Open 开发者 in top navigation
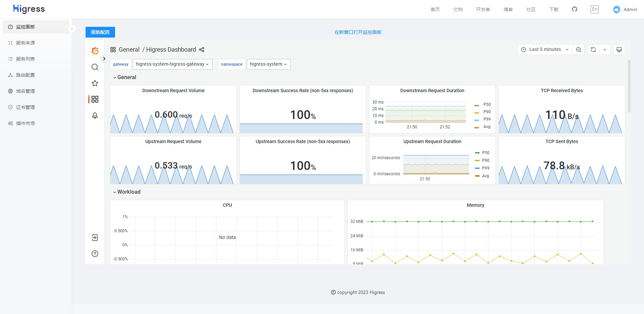The height and width of the screenshot is (314, 644). pos(483,9)
